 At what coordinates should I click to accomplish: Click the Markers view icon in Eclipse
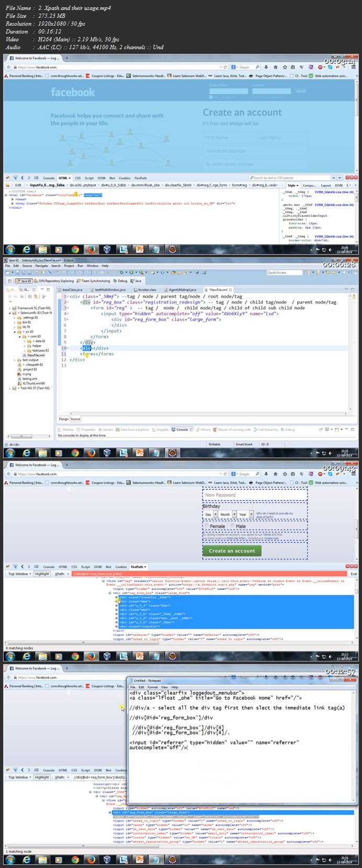[x=60, y=430]
